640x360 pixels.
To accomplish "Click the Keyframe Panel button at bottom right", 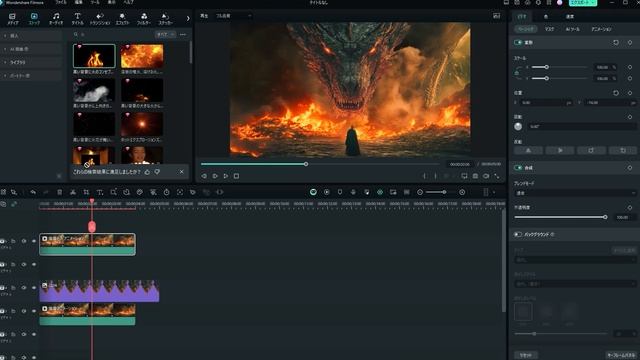I will [621, 355].
